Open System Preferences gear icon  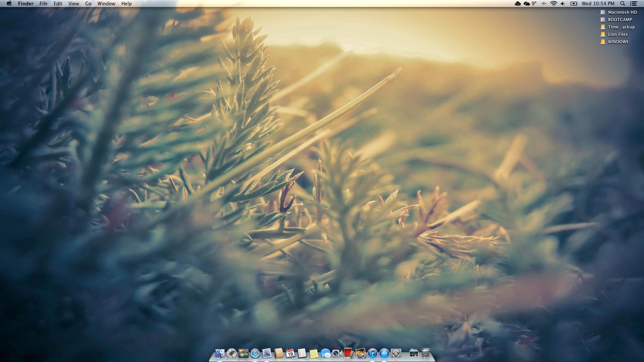coord(396,353)
